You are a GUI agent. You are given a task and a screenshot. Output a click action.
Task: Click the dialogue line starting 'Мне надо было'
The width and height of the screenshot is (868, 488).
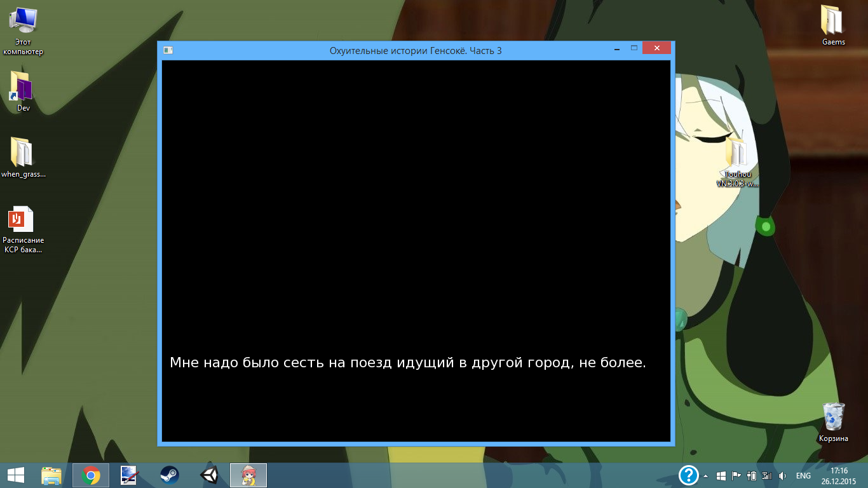pos(408,363)
